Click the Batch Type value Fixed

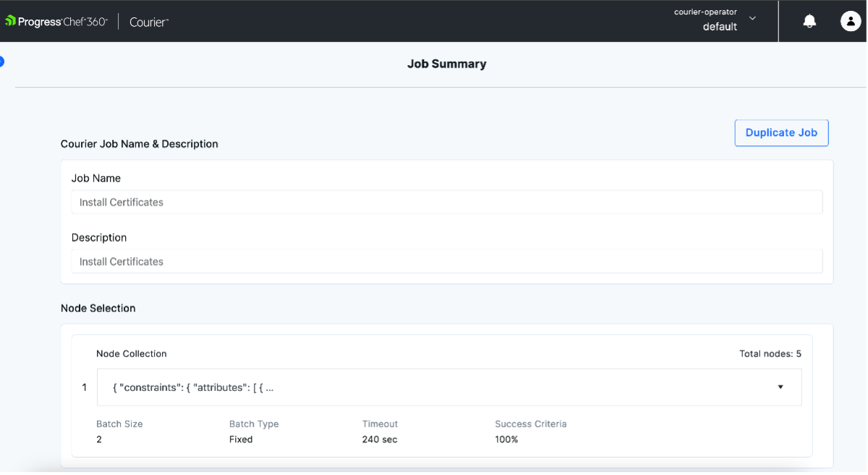click(241, 440)
